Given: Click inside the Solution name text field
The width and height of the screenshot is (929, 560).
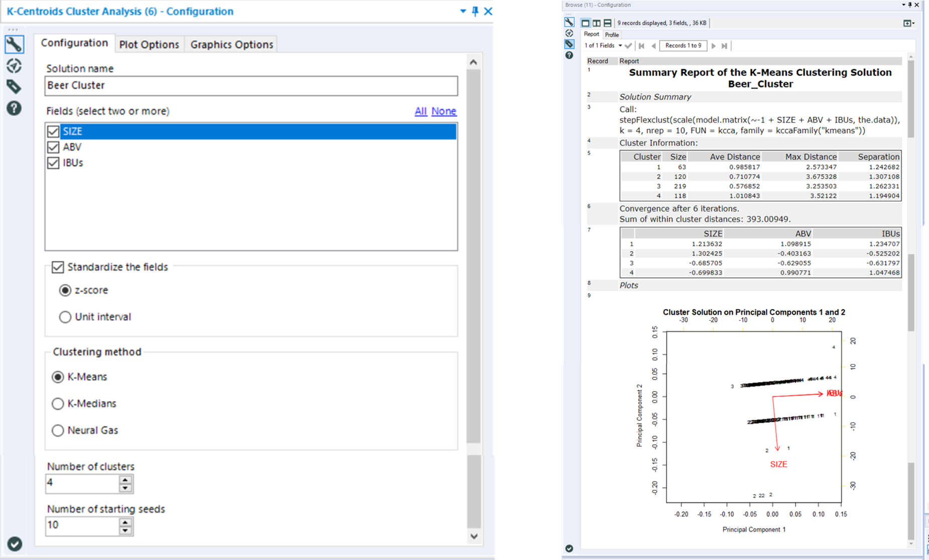Looking at the screenshot, I should tap(251, 86).
